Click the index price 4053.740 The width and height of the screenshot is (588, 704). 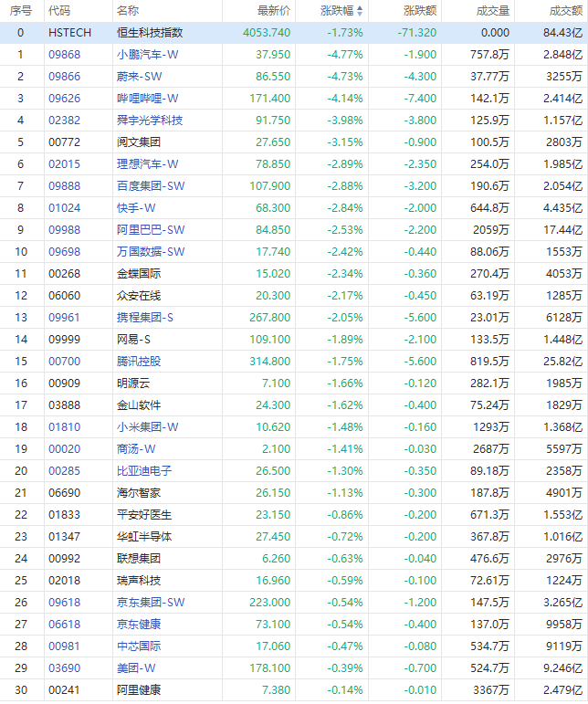(x=267, y=33)
